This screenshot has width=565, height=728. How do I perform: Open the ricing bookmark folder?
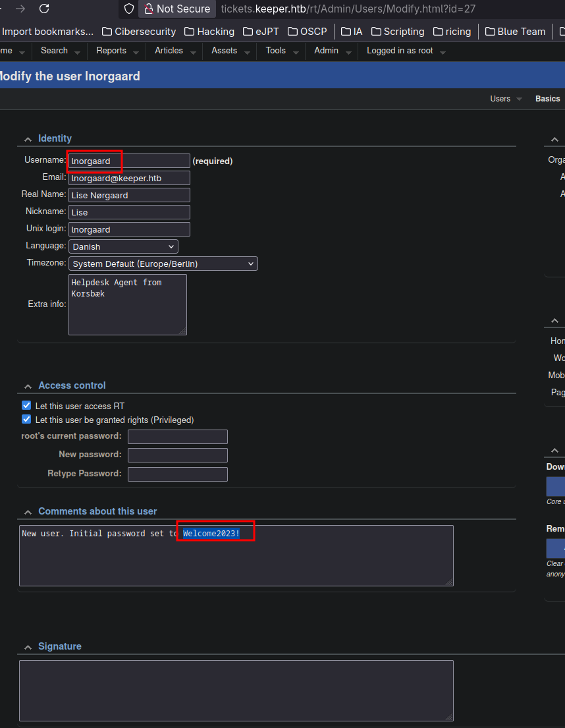tap(452, 32)
